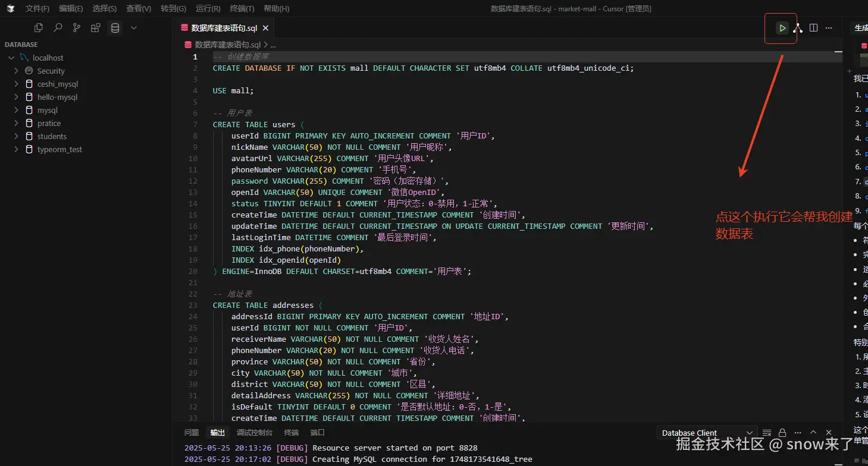Open the editor More Actions ellipsis menu
The width and height of the screenshot is (868, 466).
[x=829, y=28]
